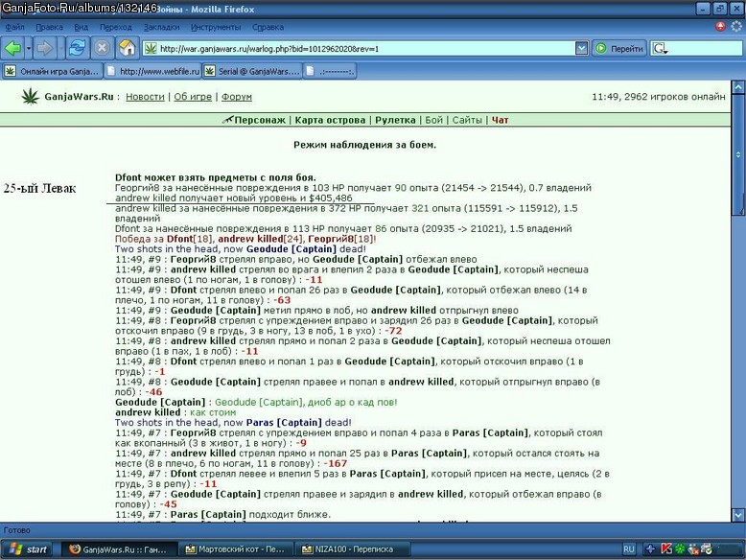Click the red notification icon in menu bar
746x560 pixels.
(x=720, y=27)
